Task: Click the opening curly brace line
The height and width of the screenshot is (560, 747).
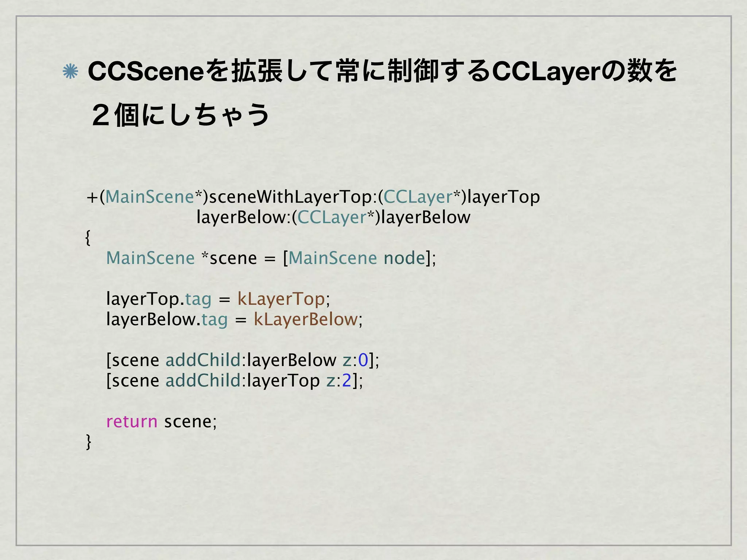Action: (x=88, y=238)
